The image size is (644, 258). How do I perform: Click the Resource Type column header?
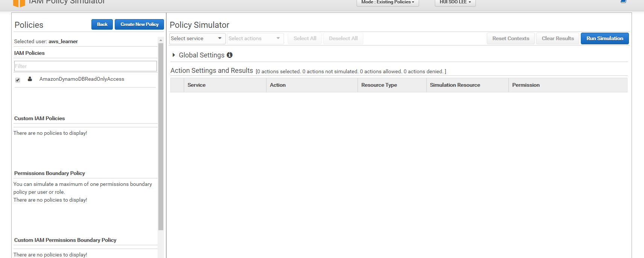(392, 85)
